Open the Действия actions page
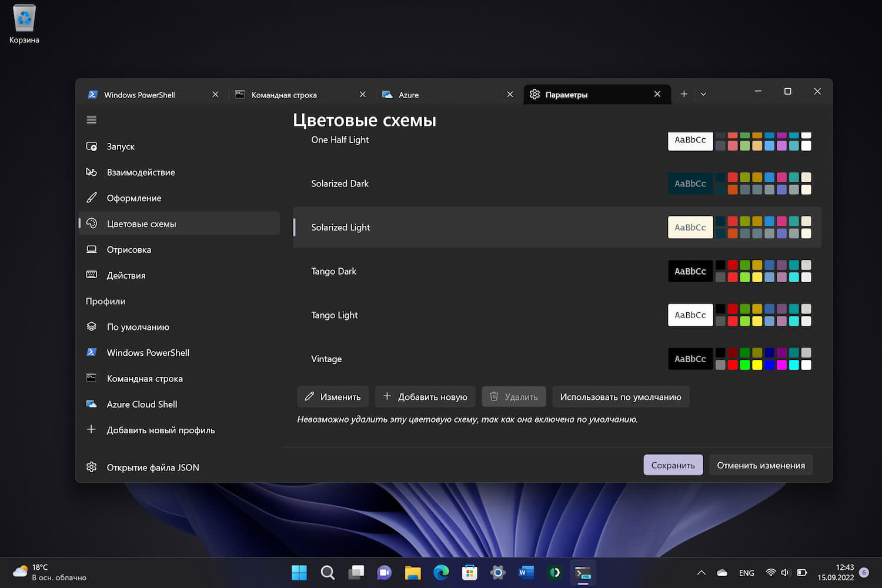The width and height of the screenshot is (882, 588). tap(126, 275)
